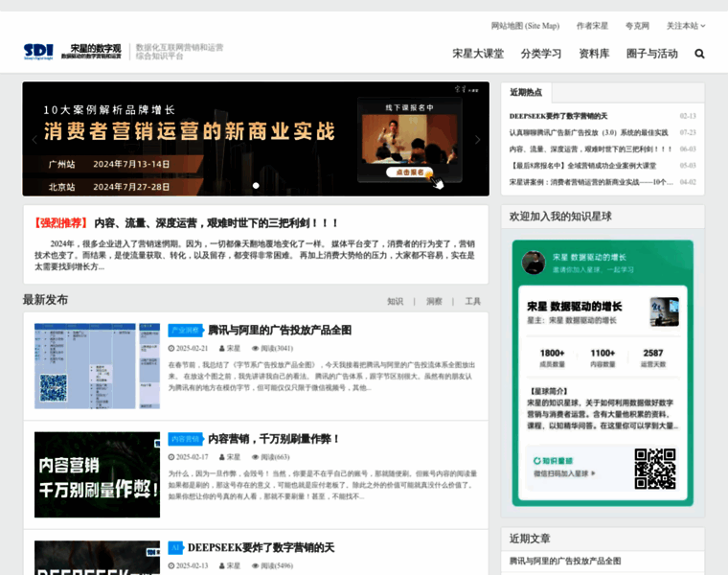Go to previous banner slide arrow
This screenshot has height=575, width=728.
pyautogui.click(x=34, y=140)
